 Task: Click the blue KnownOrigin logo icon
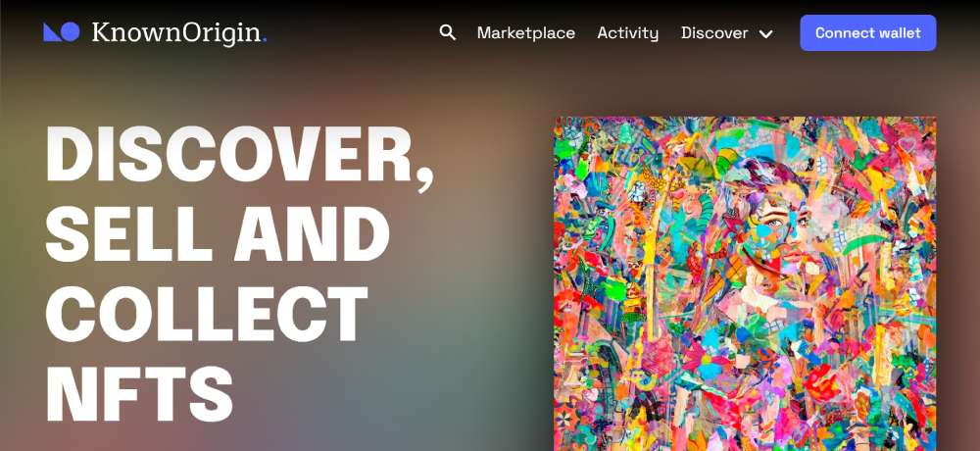61,32
